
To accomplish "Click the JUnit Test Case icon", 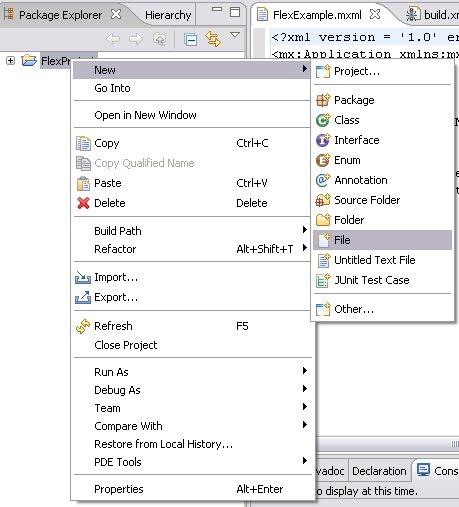I will click(323, 280).
